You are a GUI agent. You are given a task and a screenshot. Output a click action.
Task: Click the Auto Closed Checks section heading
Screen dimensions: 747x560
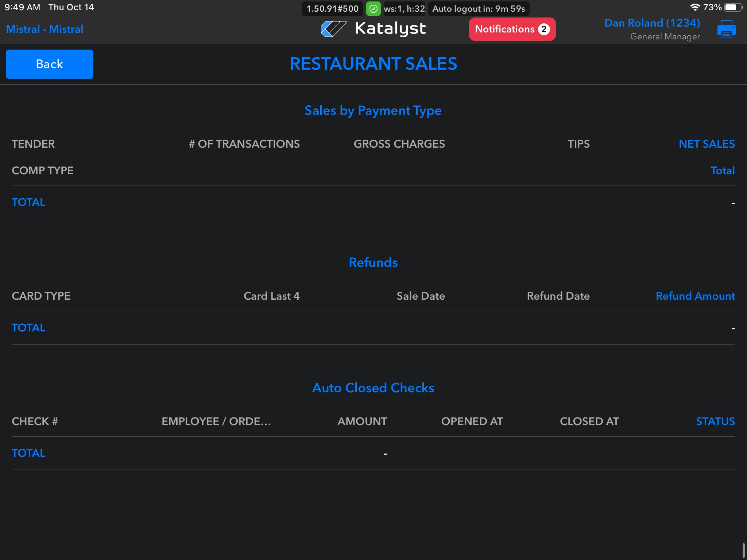point(373,388)
